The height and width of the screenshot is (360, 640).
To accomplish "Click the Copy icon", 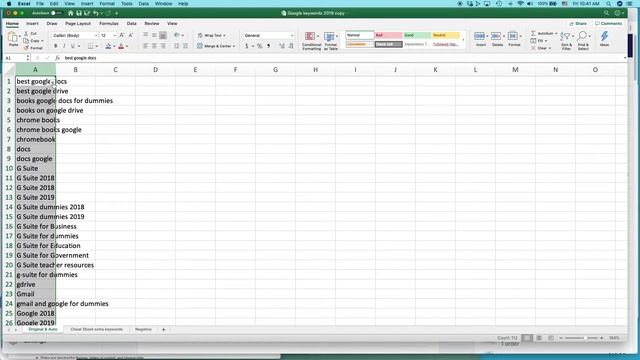I will (26, 41).
